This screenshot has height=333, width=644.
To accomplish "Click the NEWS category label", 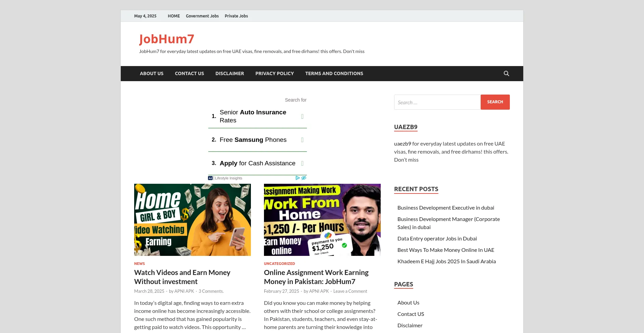I will [x=140, y=264].
